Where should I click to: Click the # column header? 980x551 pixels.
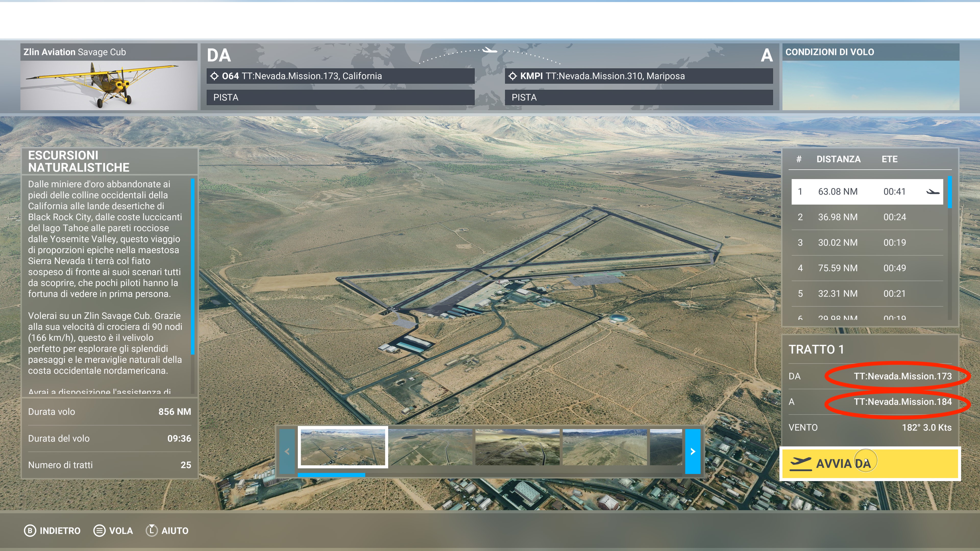(799, 159)
